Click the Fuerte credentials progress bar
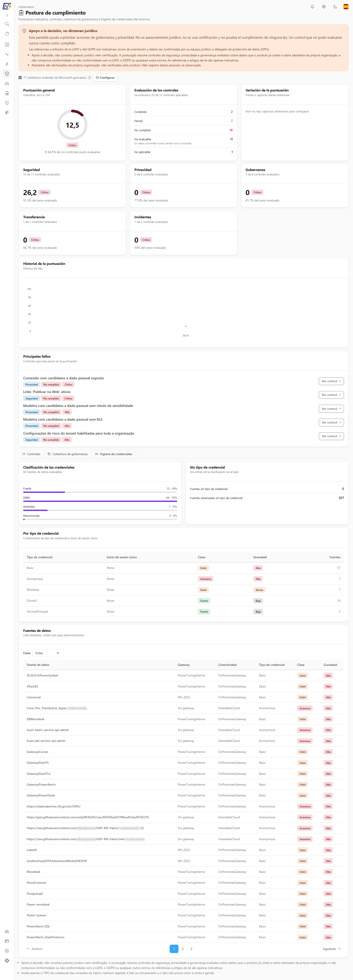 (x=100, y=492)
